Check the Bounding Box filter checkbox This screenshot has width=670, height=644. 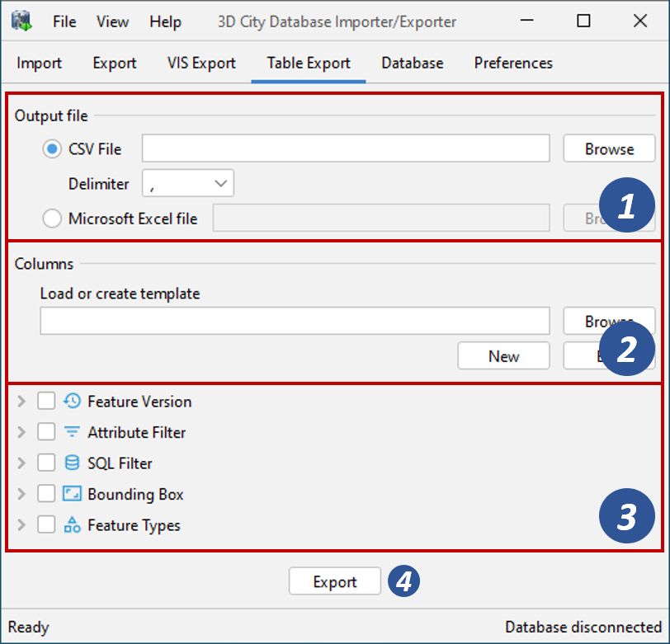tap(46, 494)
